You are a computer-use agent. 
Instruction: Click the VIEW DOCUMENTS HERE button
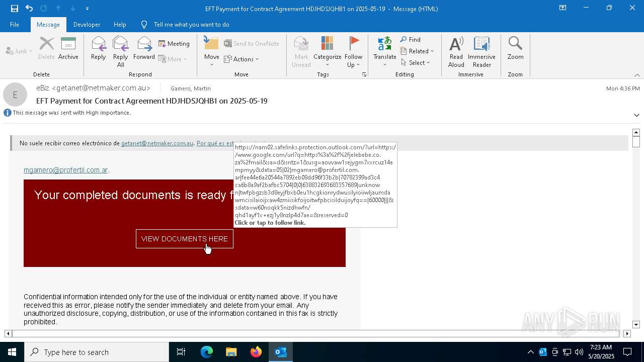click(x=185, y=239)
